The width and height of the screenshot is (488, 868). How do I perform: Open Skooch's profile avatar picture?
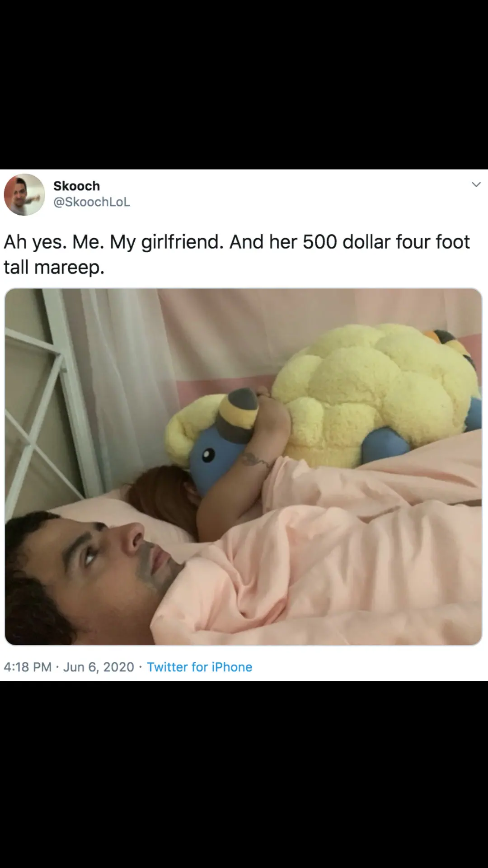click(24, 194)
